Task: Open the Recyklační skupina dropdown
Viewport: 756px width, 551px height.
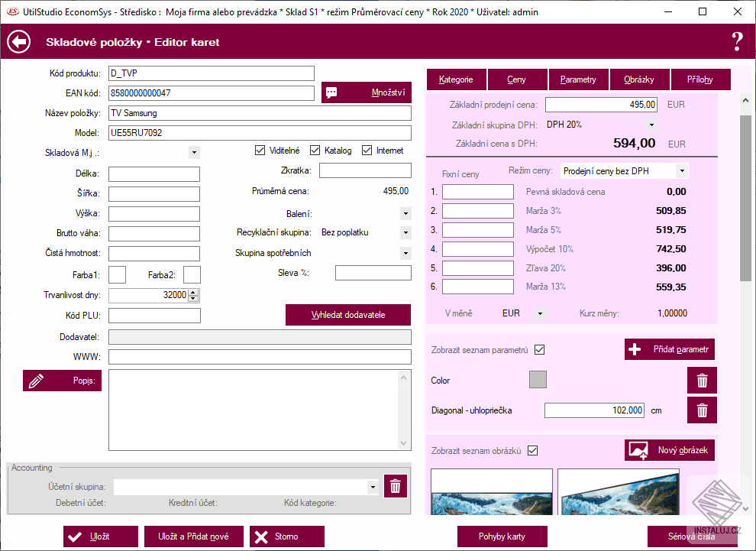Action: (405, 232)
